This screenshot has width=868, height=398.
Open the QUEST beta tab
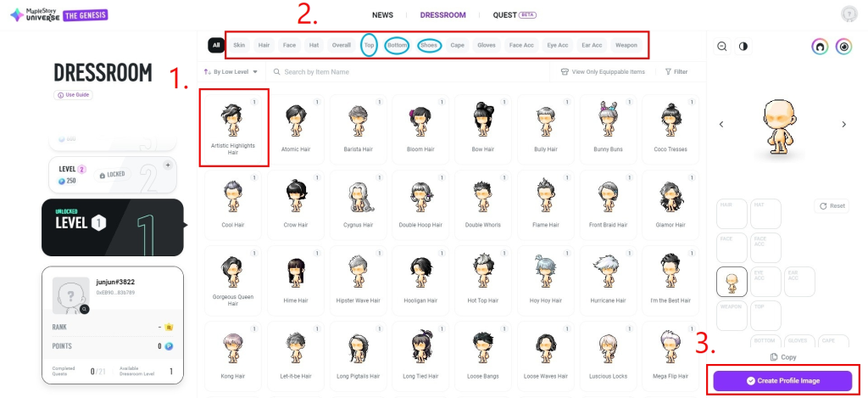coord(515,15)
